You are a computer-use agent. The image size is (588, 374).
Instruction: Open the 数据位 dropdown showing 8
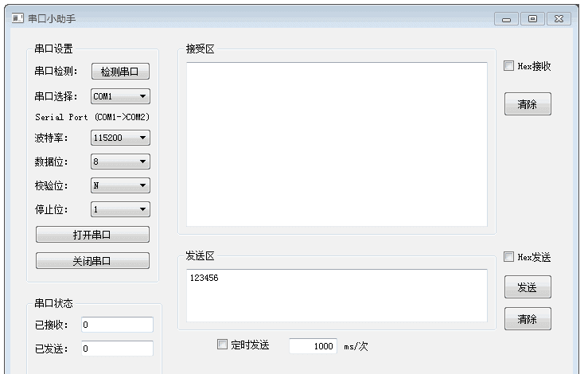[120, 162]
